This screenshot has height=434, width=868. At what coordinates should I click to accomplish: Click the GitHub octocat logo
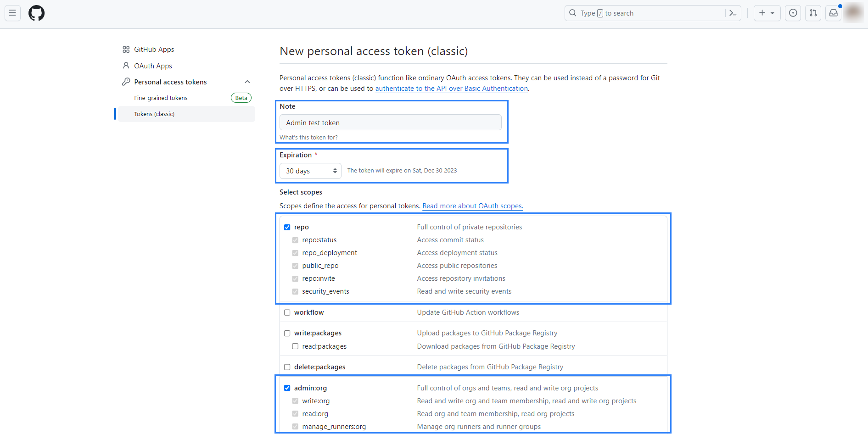coord(36,13)
